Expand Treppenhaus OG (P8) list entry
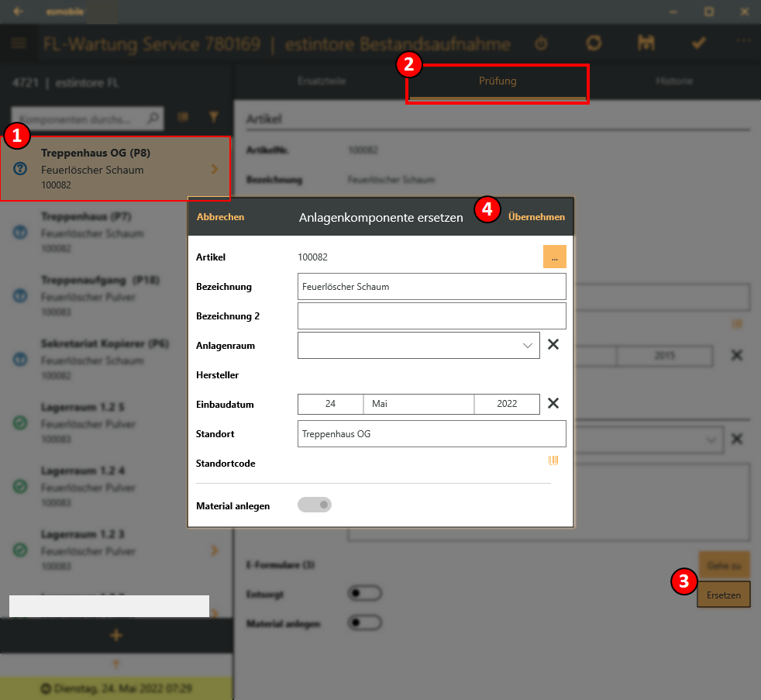761x700 pixels. (x=215, y=169)
